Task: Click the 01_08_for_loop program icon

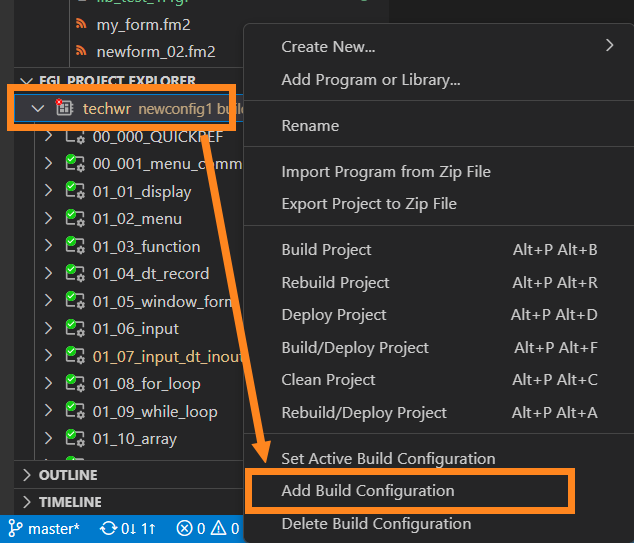Action: point(73,383)
